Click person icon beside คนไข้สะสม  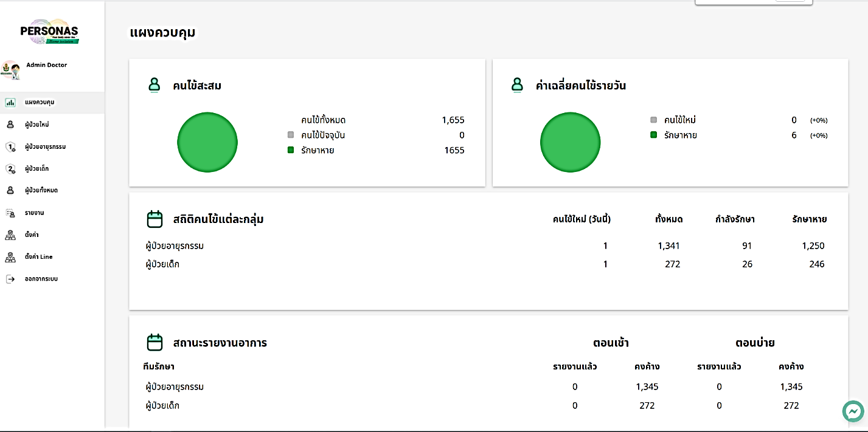click(x=154, y=85)
